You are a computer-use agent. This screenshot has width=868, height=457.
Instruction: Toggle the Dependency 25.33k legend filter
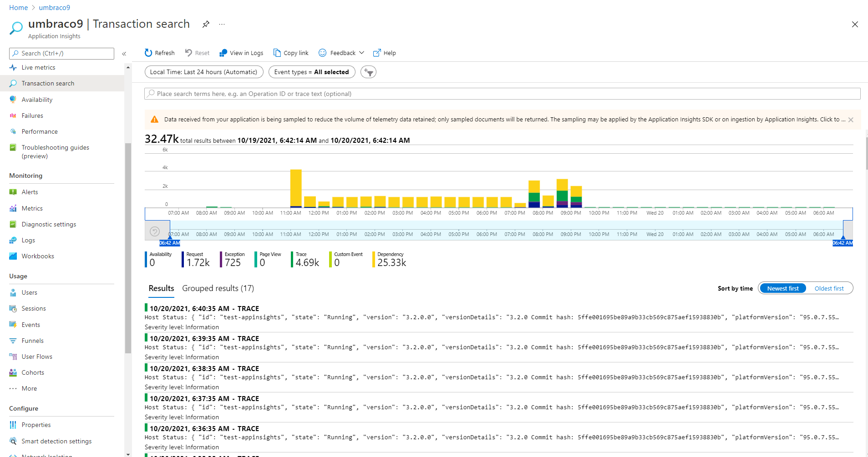[390, 260]
